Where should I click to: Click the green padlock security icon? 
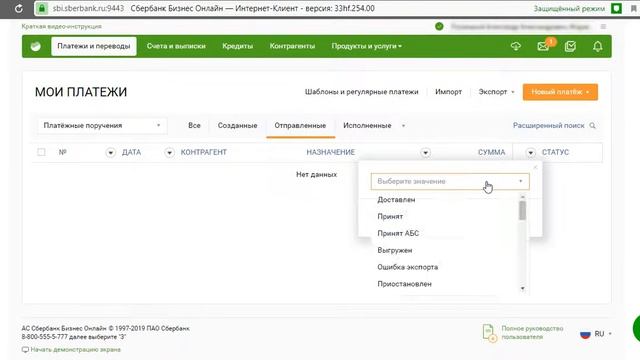pos(42,9)
